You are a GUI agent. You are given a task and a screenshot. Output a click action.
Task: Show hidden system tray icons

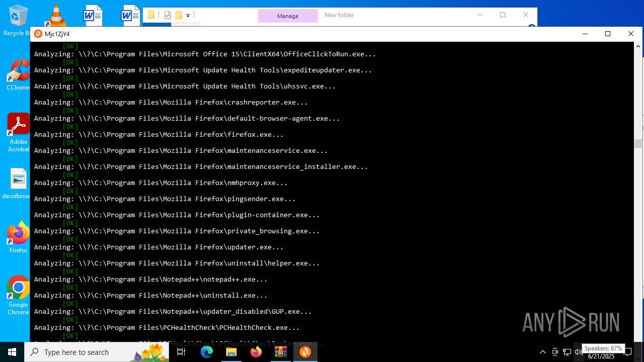pyautogui.click(x=542, y=352)
